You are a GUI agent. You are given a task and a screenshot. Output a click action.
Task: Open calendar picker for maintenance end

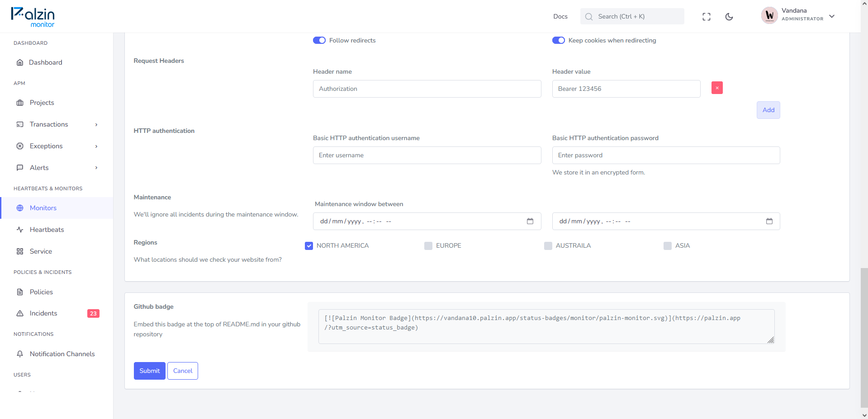(769, 221)
